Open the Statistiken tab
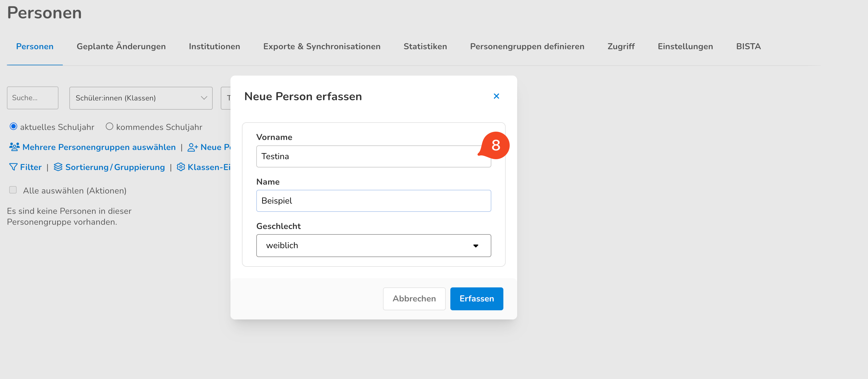Viewport: 868px width, 379px height. click(425, 46)
